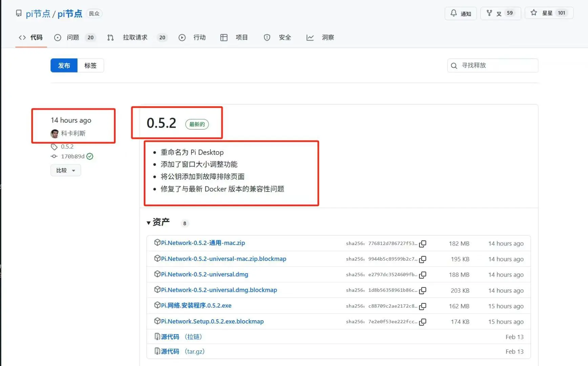
Task: Open pi节点 owner link
Action: [38, 14]
